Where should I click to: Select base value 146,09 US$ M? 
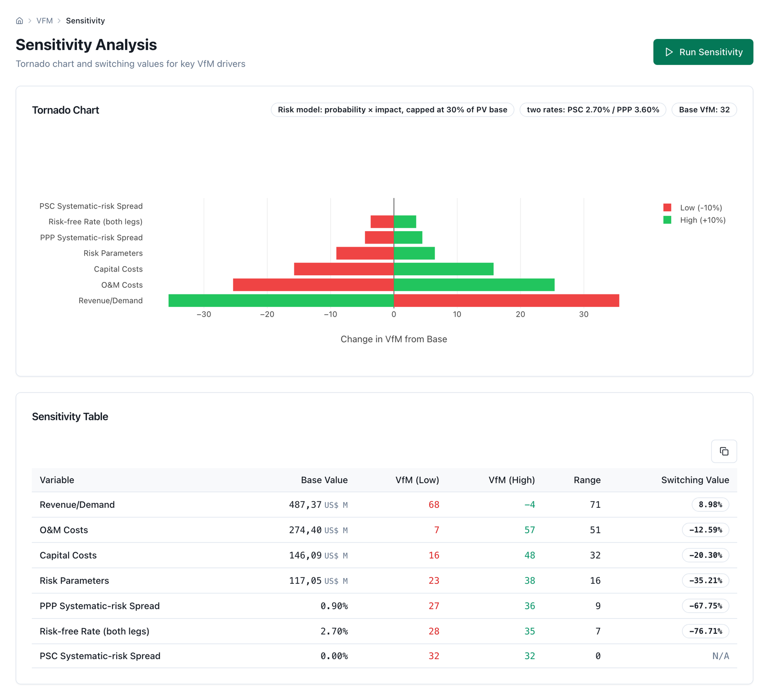[x=318, y=555]
